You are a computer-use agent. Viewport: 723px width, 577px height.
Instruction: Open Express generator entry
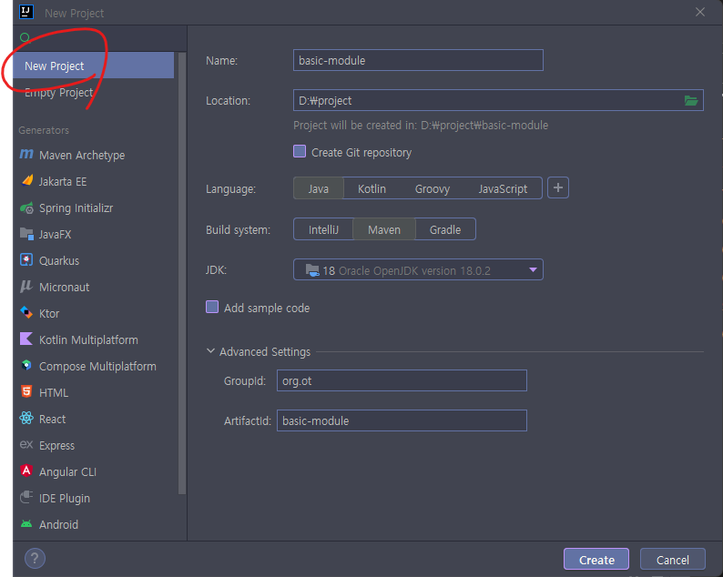[x=94, y=445]
